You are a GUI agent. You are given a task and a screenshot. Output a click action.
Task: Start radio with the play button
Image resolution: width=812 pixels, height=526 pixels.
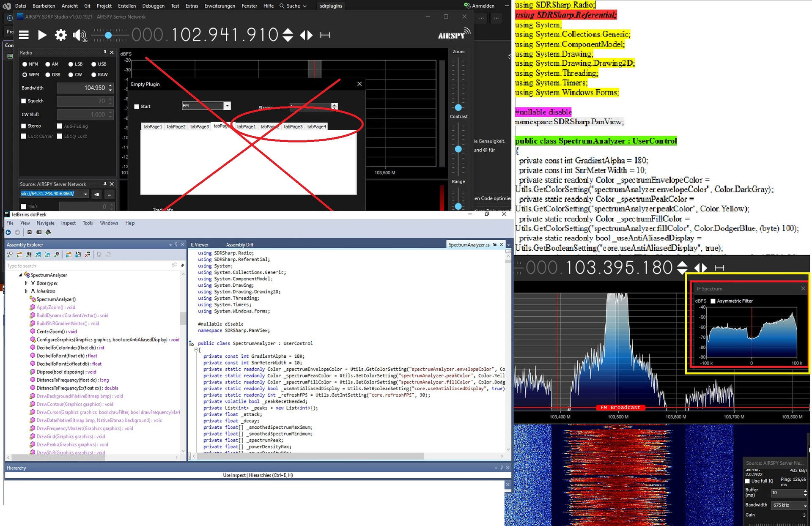pos(42,35)
